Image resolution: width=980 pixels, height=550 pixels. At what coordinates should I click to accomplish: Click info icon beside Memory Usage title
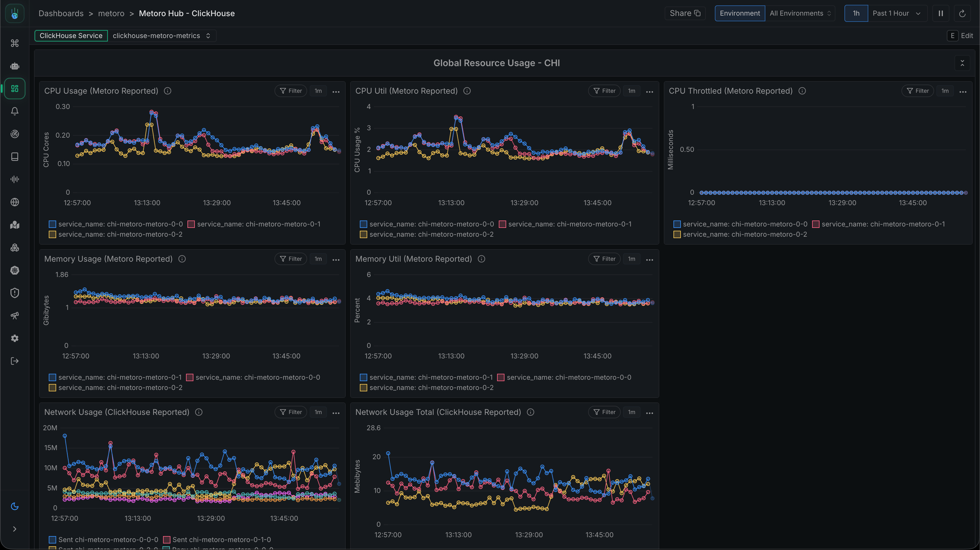click(182, 259)
